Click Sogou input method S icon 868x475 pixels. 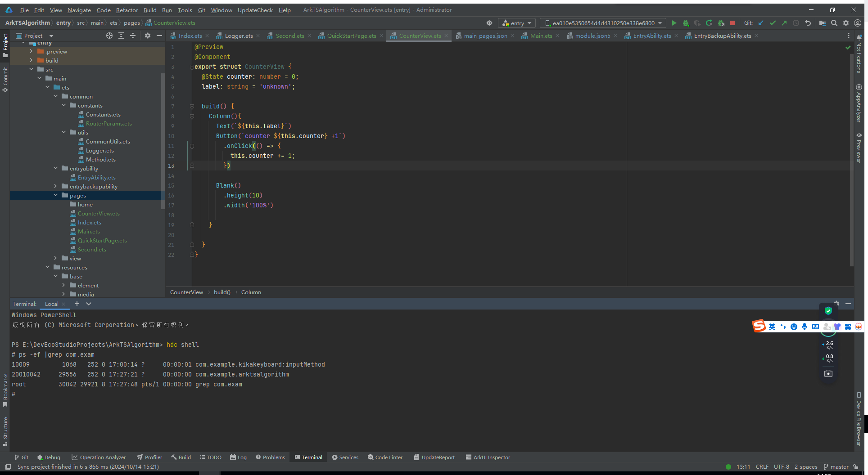759,326
